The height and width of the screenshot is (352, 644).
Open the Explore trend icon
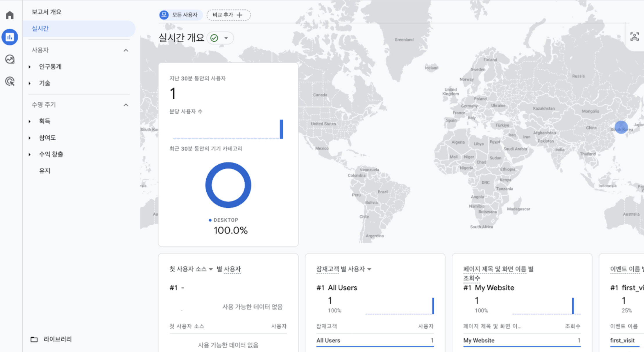pyautogui.click(x=10, y=59)
